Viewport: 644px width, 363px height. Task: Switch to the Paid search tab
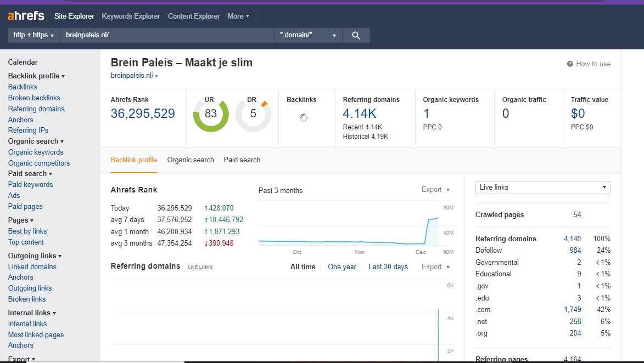coord(242,160)
